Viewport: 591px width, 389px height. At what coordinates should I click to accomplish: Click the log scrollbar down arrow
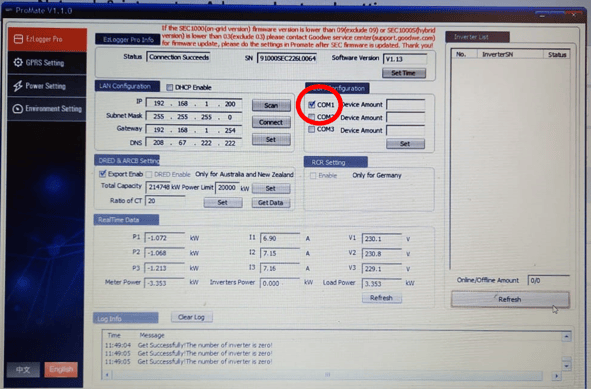[567, 366]
